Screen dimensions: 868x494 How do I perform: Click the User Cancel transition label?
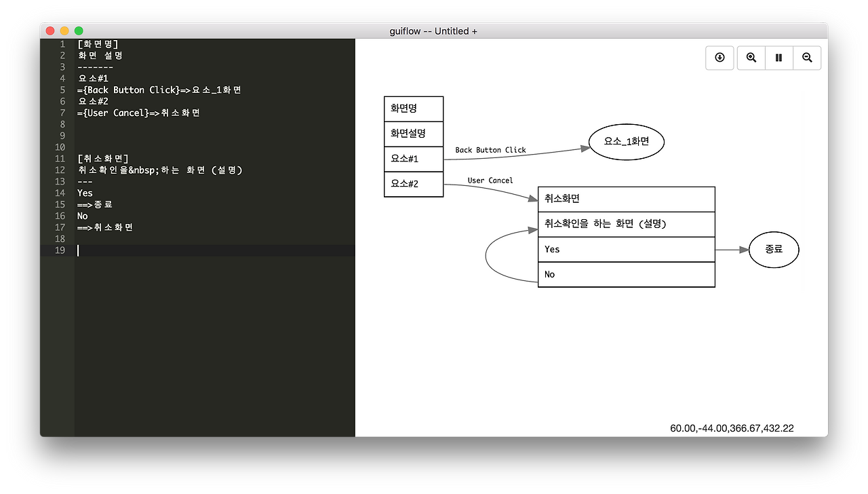coord(489,180)
